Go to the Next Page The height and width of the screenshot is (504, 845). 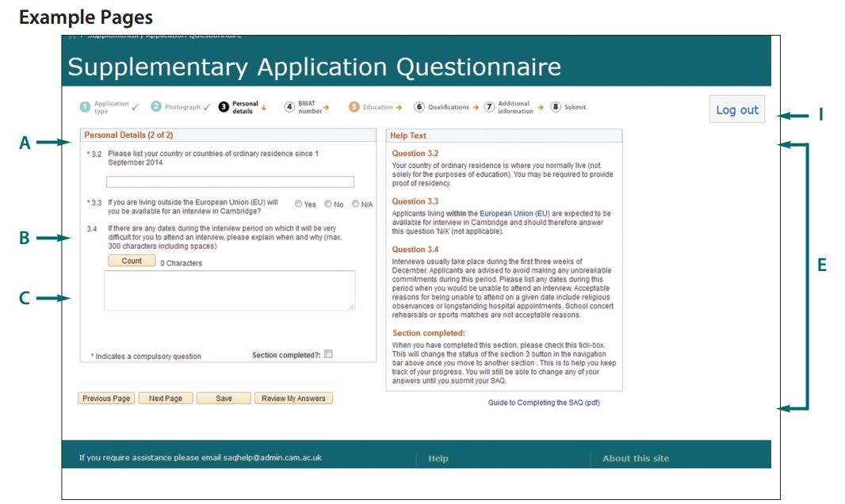coord(166,399)
